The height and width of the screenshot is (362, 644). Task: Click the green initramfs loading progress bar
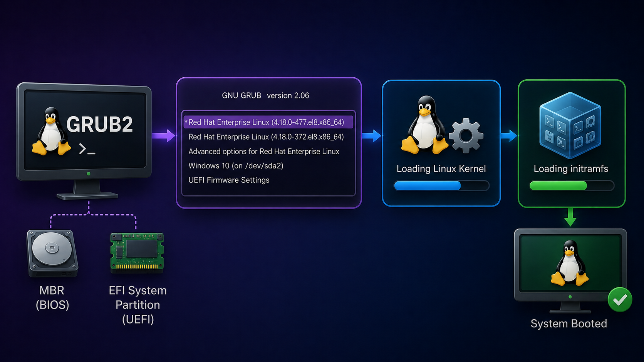click(572, 186)
